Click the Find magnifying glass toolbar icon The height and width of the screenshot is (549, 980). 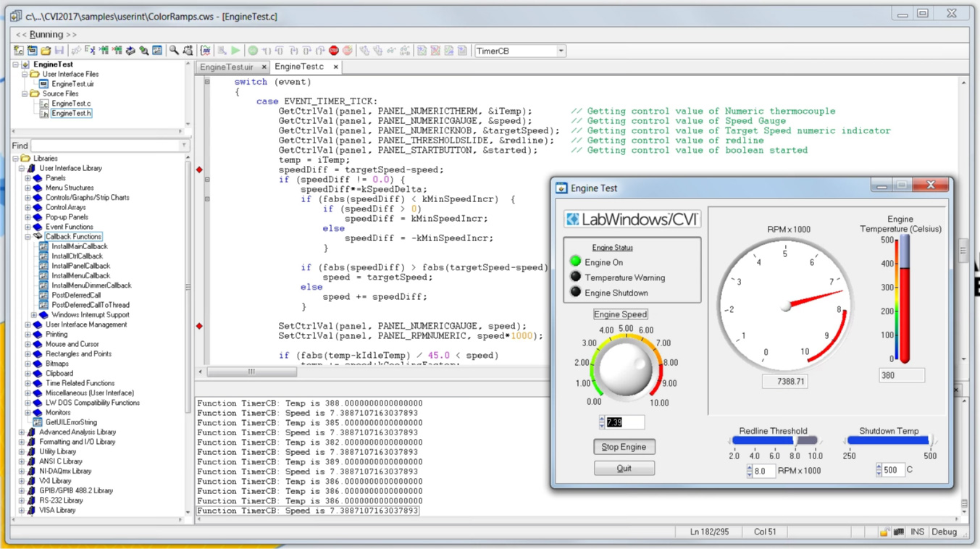(173, 51)
